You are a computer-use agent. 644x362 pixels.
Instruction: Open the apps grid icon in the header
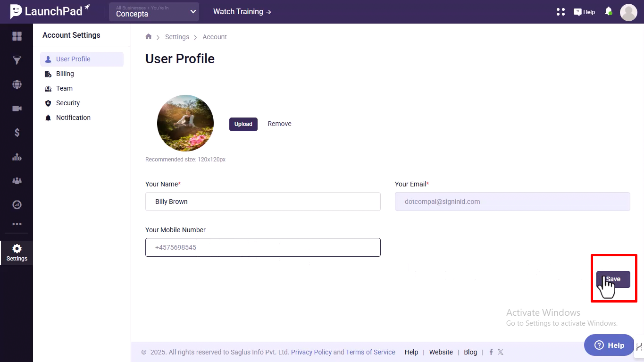(560, 12)
